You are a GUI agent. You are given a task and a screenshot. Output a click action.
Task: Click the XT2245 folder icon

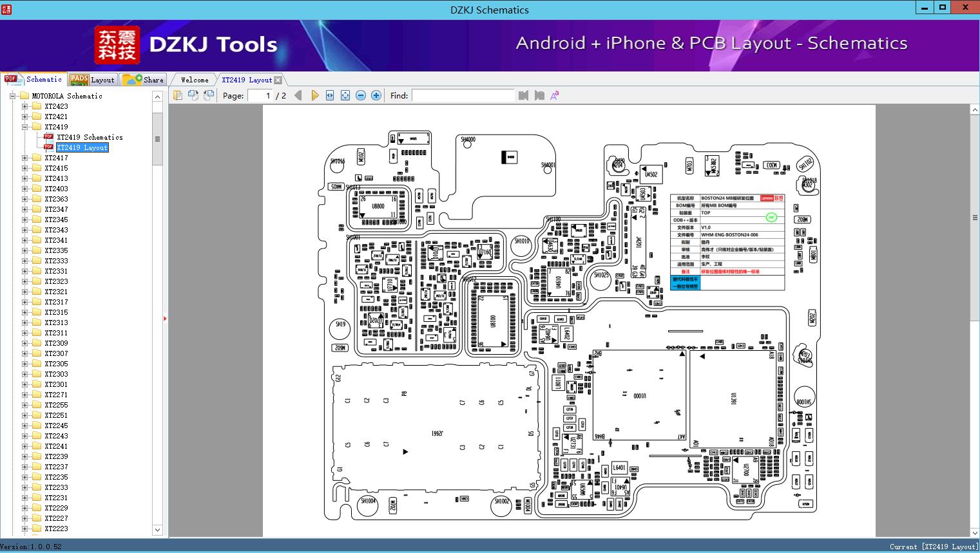point(37,426)
